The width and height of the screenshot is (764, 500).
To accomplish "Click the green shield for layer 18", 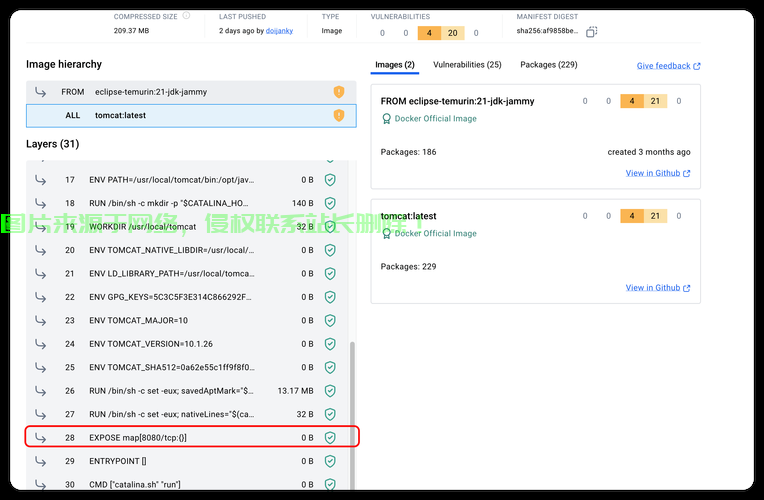I will pyautogui.click(x=330, y=203).
